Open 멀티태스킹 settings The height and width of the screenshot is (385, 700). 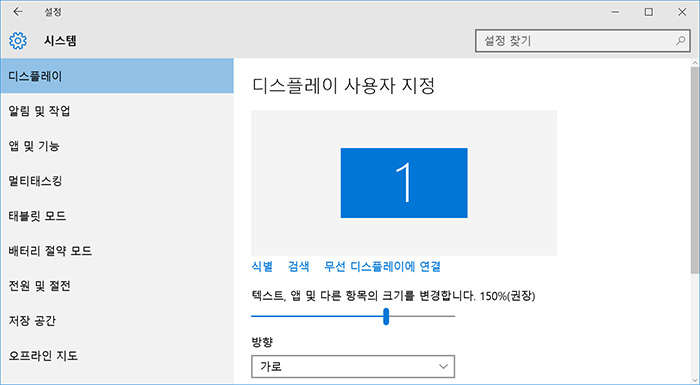click(x=117, y=181)
